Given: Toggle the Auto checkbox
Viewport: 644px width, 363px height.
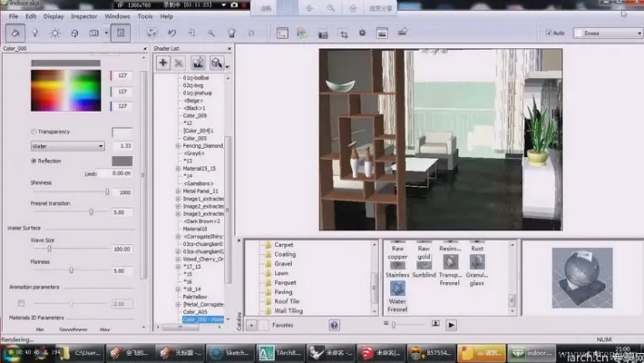Looking at the screenshot, I should (549, 33).
